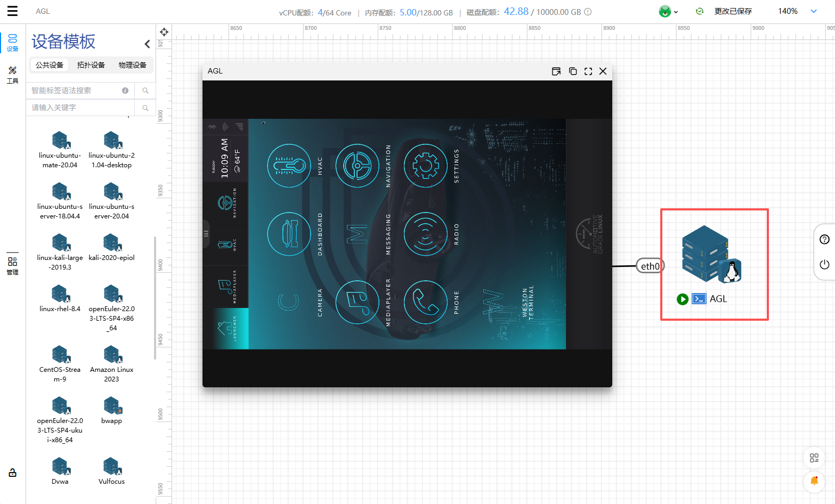Open Camera app in AGL launcher
This screenshot has width=835, height=504.
pyautogui.click(x=289, y=302)
